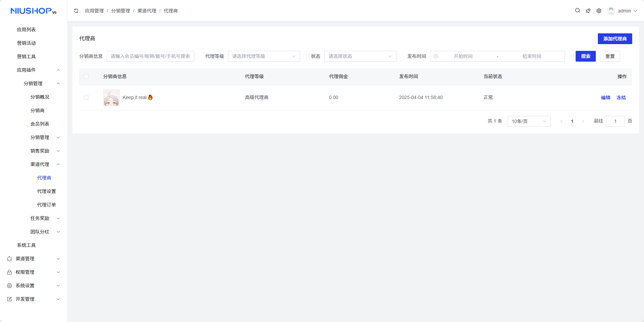Open the 10条/页 page size dropdown
644x322 pixels.
point(529,121)
